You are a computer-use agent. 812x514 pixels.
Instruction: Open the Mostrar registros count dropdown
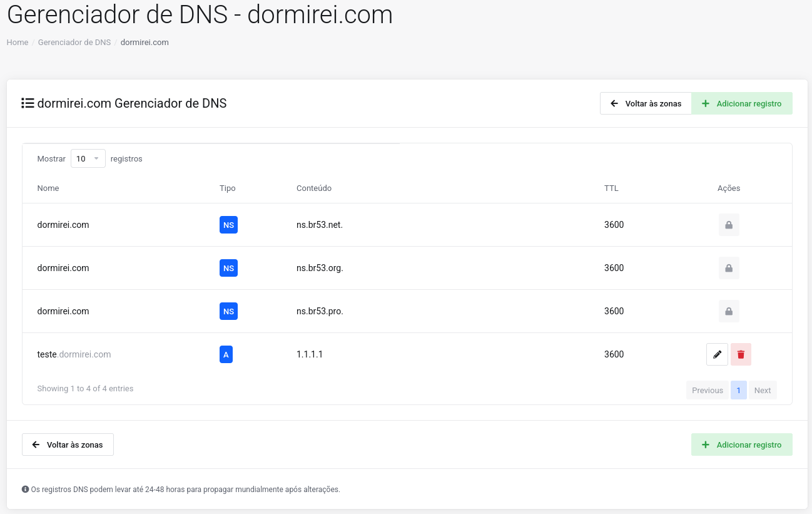(88, 159)
